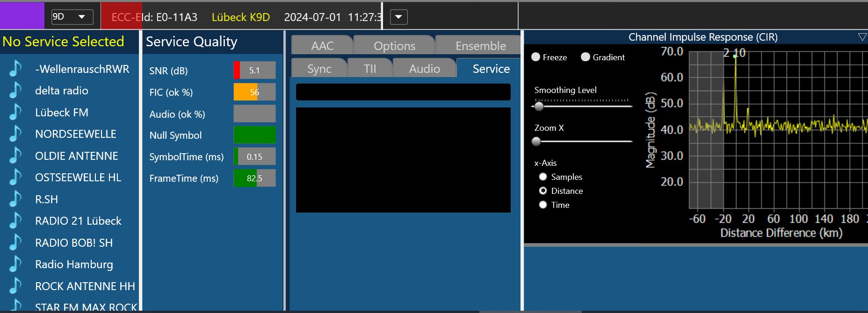Enable the Freeze option for CIR
868x313 pixels.
pyautogui.click(x=536, y=57)
